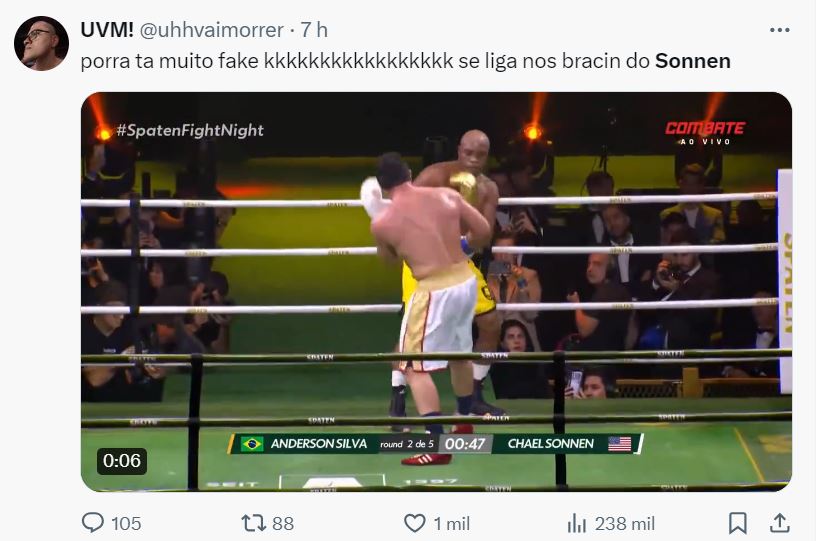Open the reply comment icon
The image size is (829, 541).
point(93,522)
